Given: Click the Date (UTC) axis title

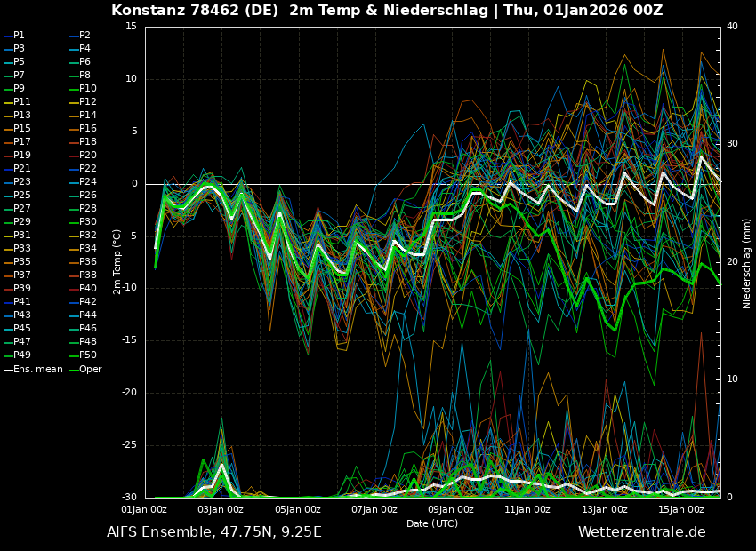Looking at the screenshot, I should pyautogui.click(x=432, y=523).
